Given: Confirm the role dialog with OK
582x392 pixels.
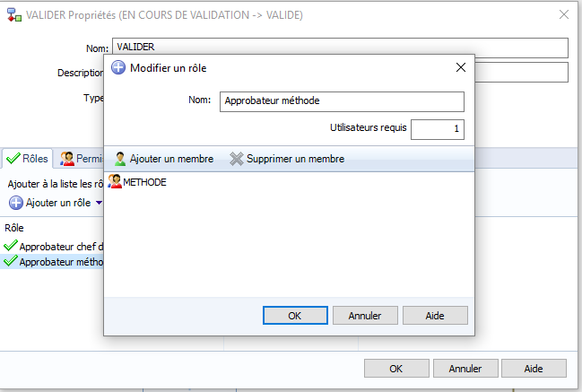Looking at the screenshot, I should 295,316.
